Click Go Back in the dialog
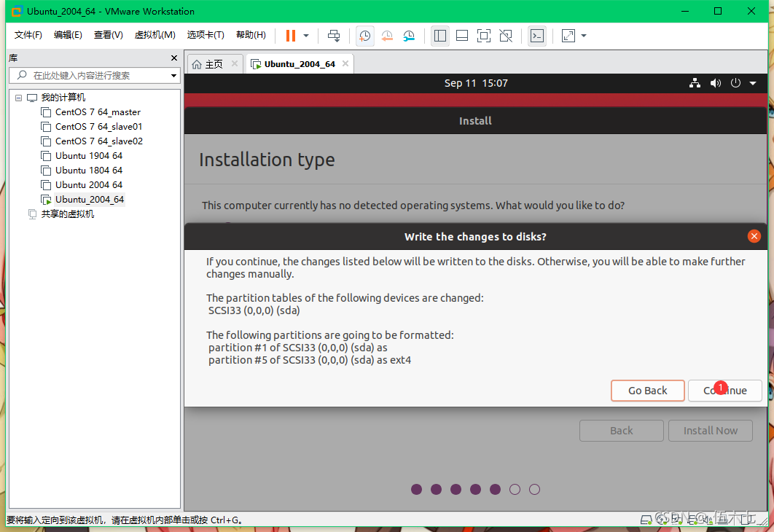Screen dimensions: 774x532 648,391
